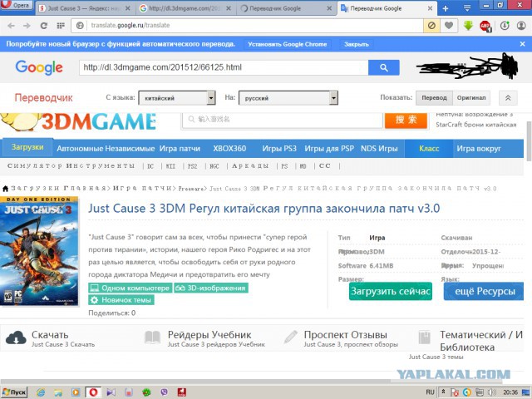Viewport: 532px width, 399px height.
Task: Click the blue magnifier search button
Action: 384,67
